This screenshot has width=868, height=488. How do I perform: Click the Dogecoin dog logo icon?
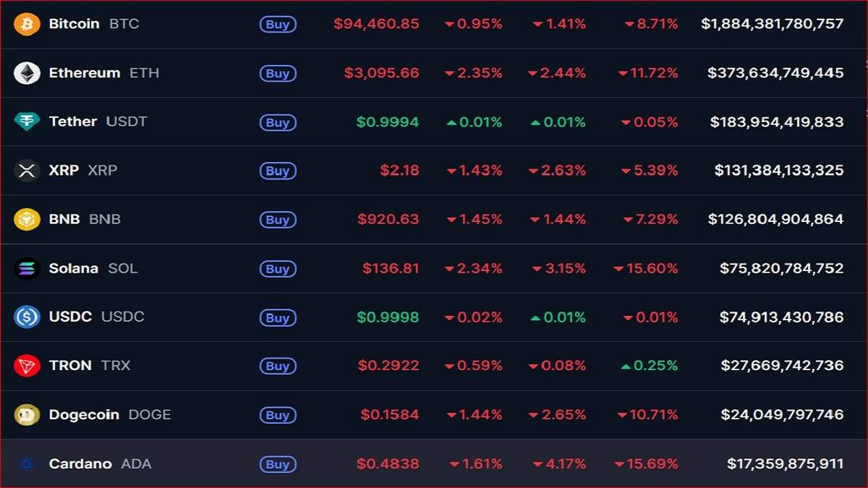click(27, 414)
